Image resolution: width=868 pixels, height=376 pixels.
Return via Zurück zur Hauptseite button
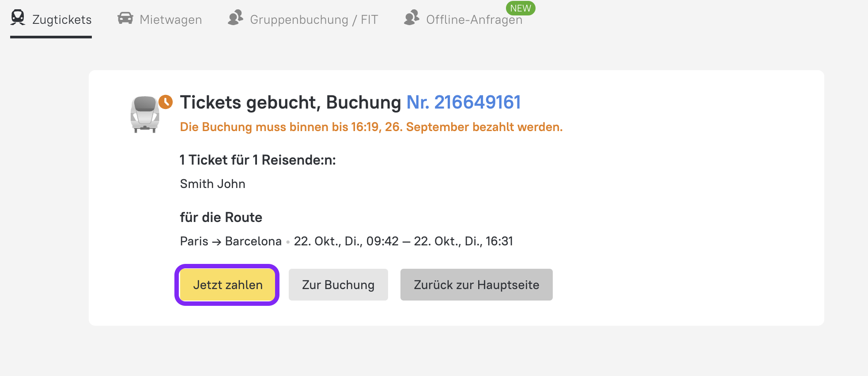(x=476, y=285)
